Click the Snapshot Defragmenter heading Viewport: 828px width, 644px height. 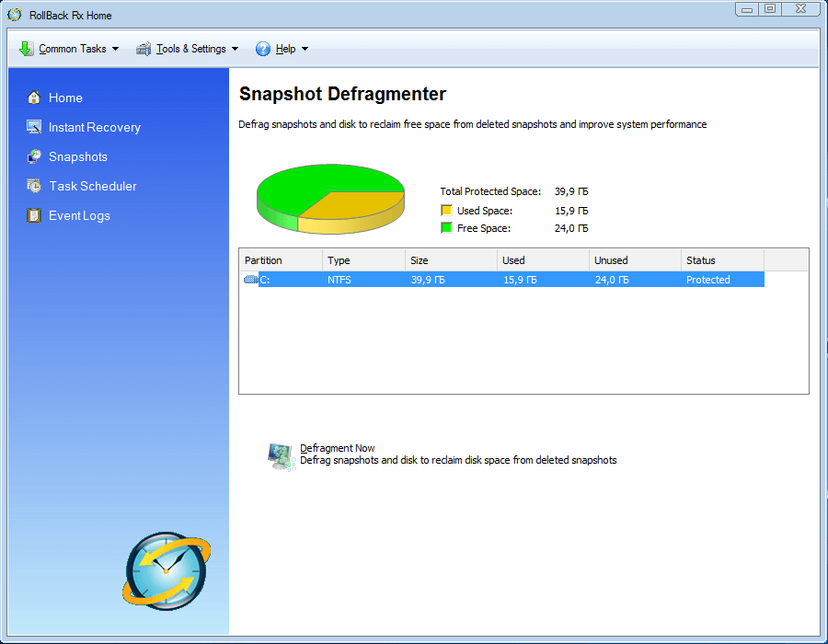[343, 94]
